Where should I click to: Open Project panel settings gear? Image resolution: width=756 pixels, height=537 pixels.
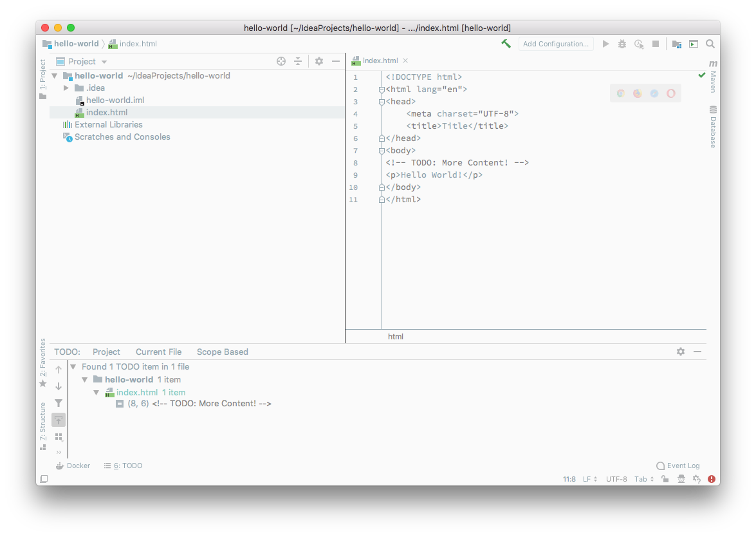pyautogui.click(x=318, y=61)
